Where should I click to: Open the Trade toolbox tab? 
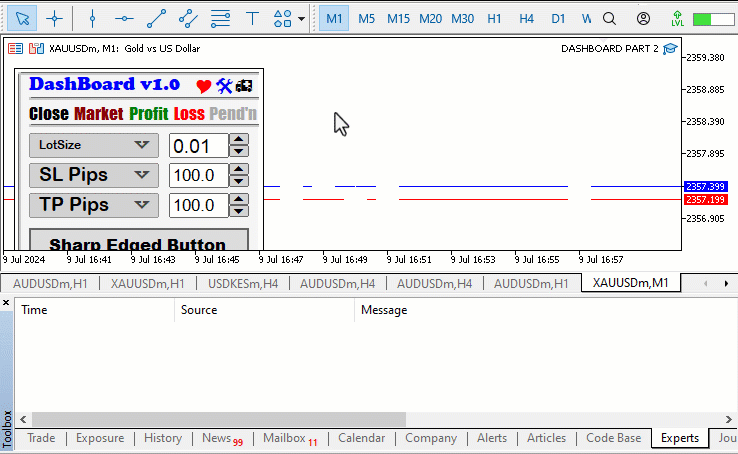pos(41,438)
